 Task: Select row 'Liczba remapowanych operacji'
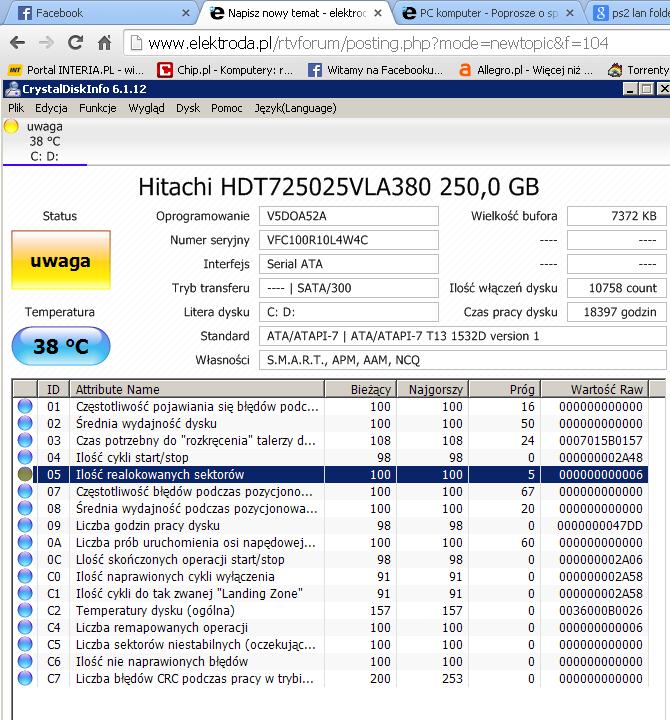point(331,627)
